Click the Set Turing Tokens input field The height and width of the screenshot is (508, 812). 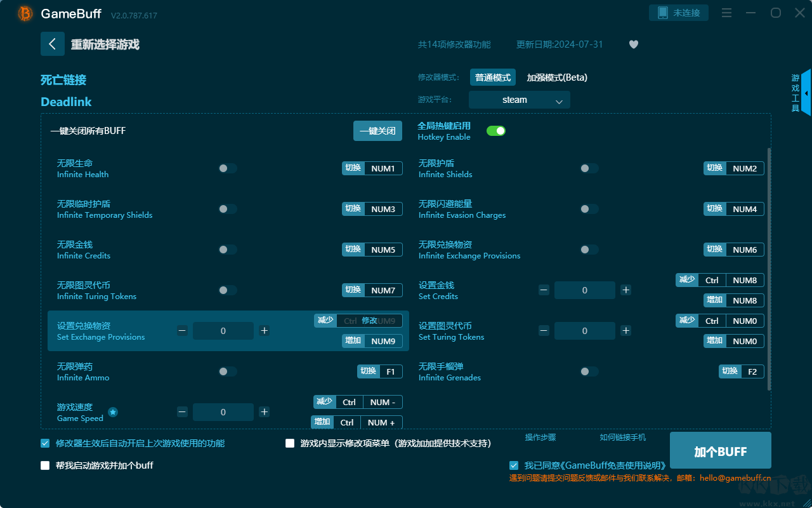(x=585, y=331)
